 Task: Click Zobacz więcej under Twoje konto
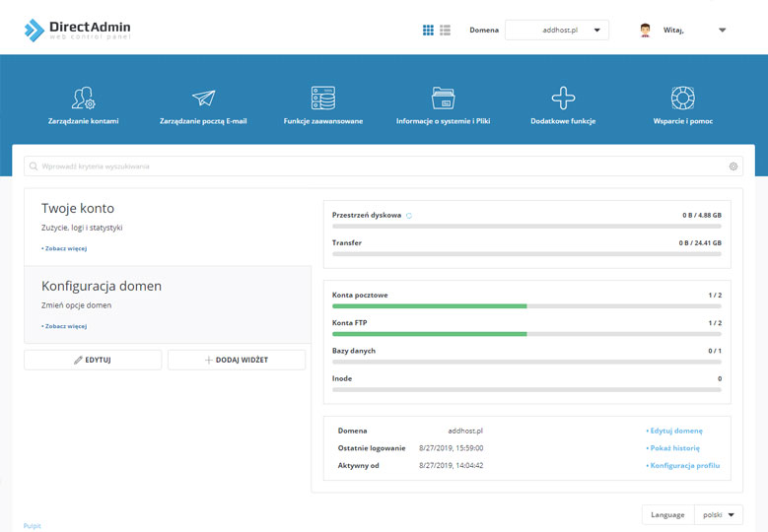tap(64, 248)
